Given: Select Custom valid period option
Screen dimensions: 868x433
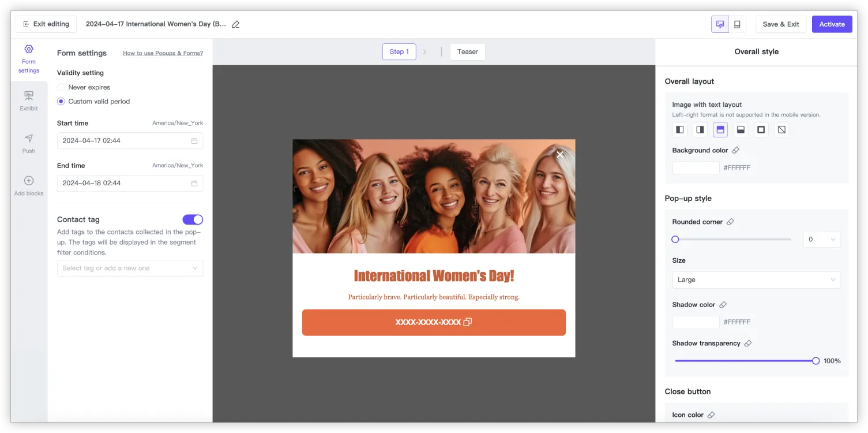Looking at the screenshot, I should click(61, 102).
